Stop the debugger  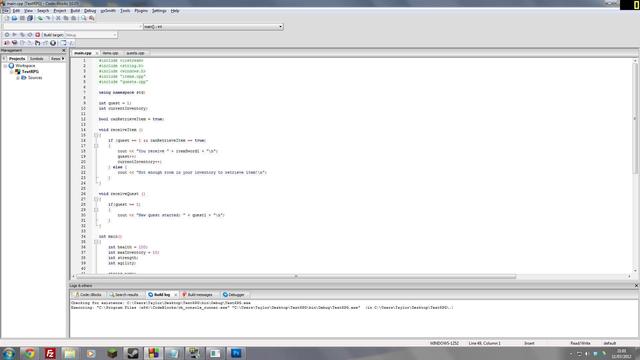[53, 43]
